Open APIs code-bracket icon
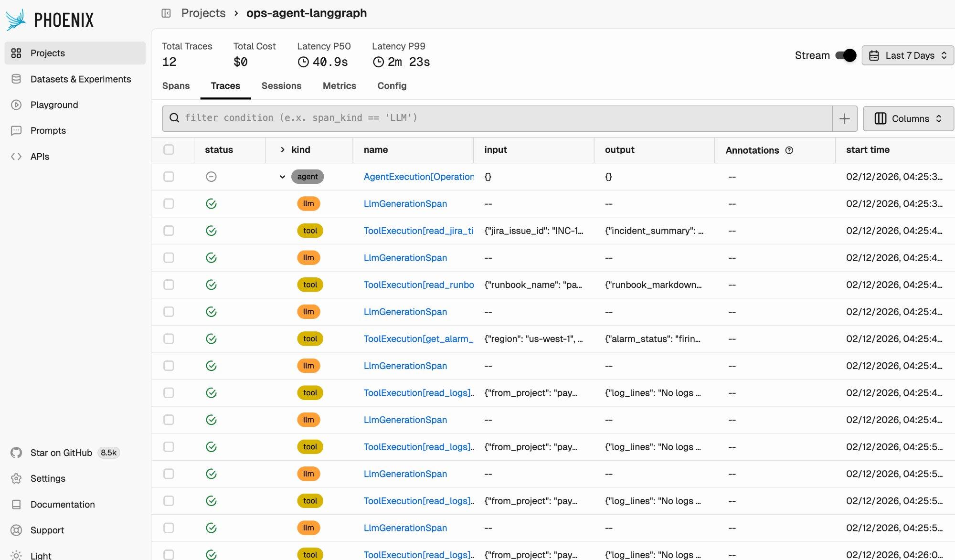The height and width of the screenshot is (560, 955). coord(16,157)
